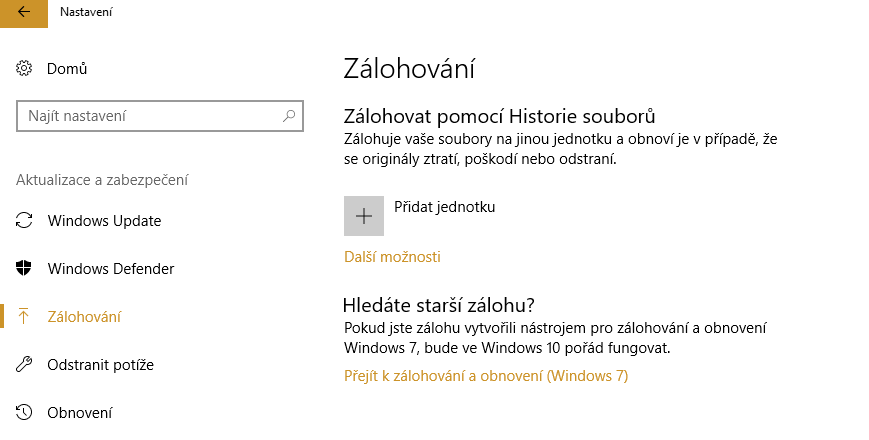Click the Aktualizace a zabezpečení section header
Screen dimensions: 869x440
103,180
